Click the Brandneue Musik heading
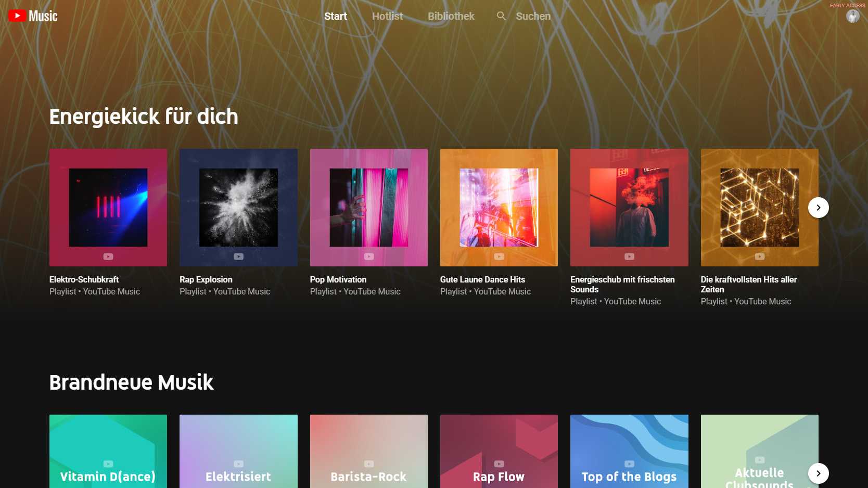The image size is (868, 488). (131, 382)
